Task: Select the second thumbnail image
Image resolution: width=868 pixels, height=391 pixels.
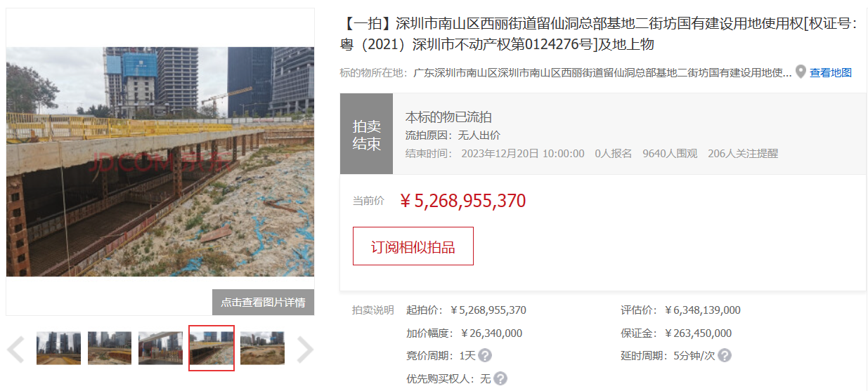Action: click(x=110, y=348)
